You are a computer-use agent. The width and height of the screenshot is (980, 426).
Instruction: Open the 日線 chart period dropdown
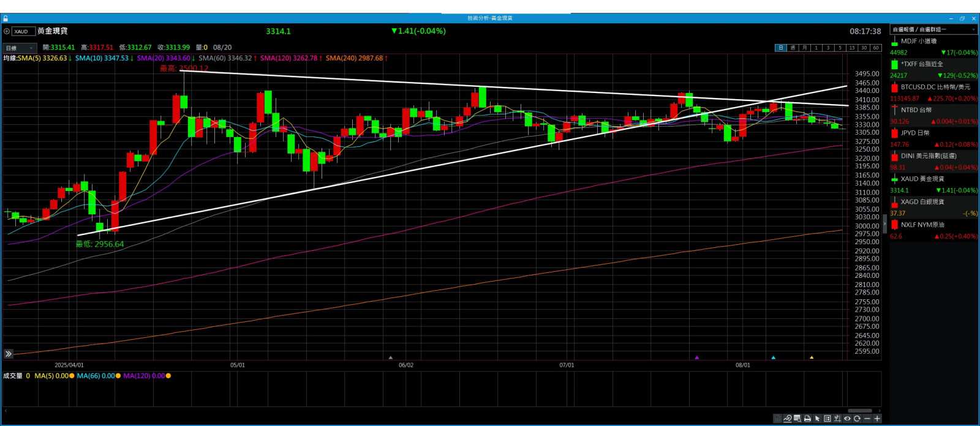(x=20, y=48)
